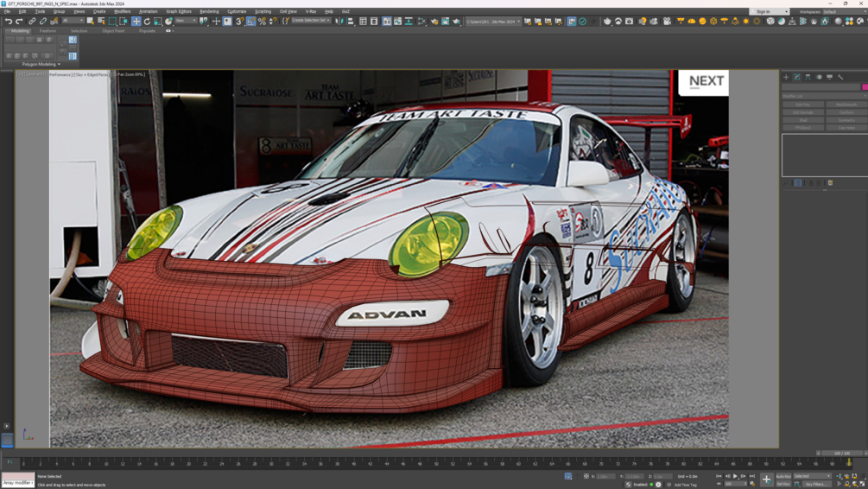The image size is (868, 489).
Task: Open the Hierarchy command panel tab
Action: (x=808, y=77)
